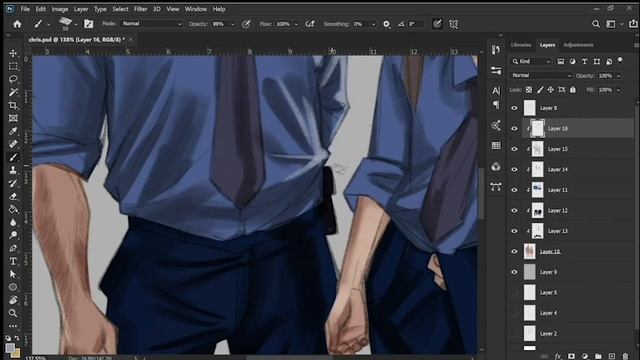Hide Layer 11 visibility eye

(x=514, y=190)
